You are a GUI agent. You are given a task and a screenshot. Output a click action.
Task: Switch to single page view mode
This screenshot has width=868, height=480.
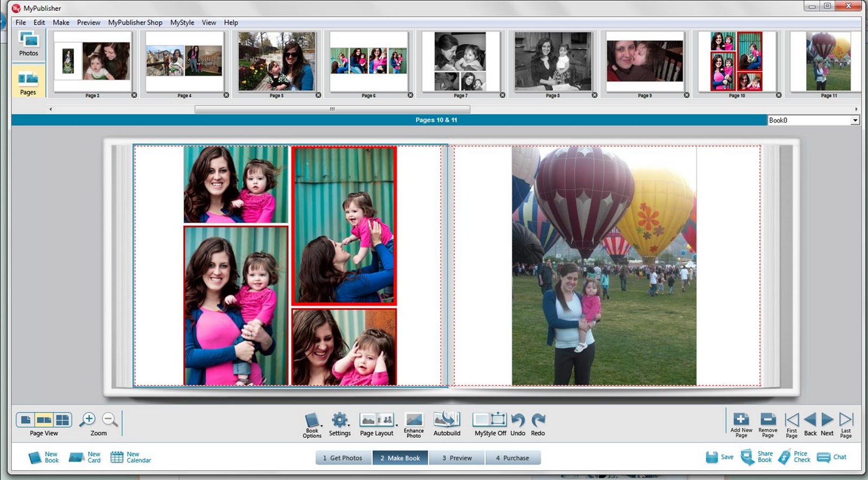coord(25,420)
